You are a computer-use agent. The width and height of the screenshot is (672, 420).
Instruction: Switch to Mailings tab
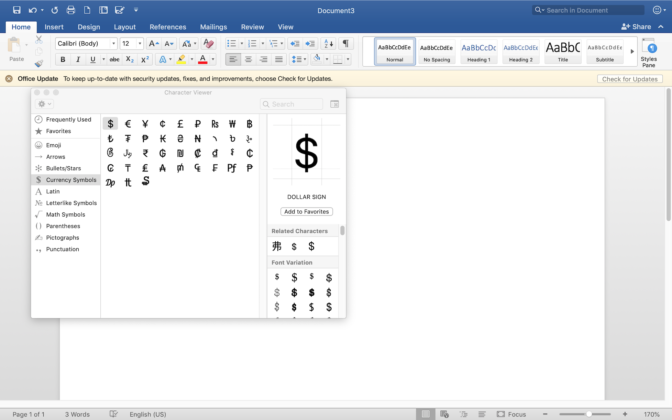pyautogui.click(x=213, y=27)
